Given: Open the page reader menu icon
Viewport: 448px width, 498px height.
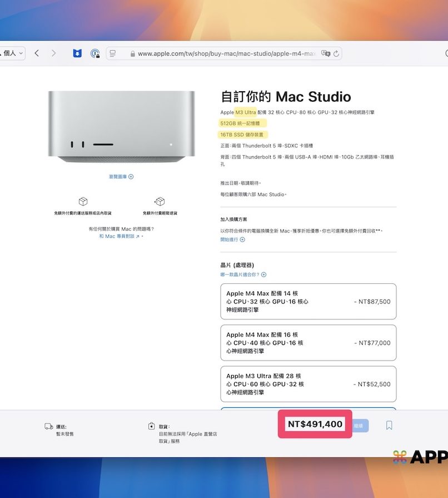Looking at the screenshot, I should click(113, 53).
